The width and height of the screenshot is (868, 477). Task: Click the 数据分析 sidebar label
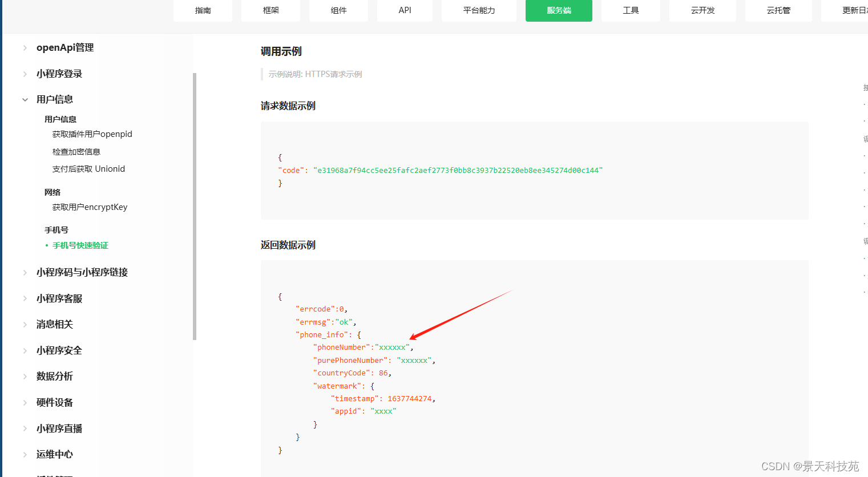55,376
